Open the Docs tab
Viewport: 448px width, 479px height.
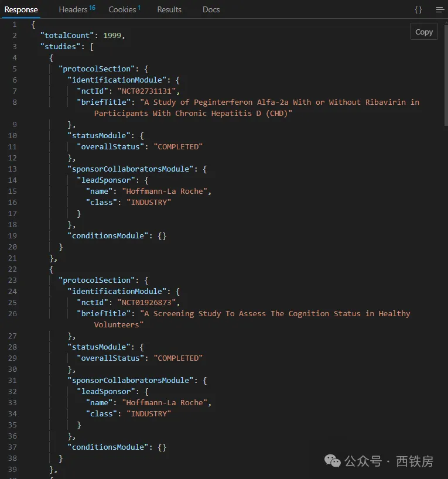(211, 9)
